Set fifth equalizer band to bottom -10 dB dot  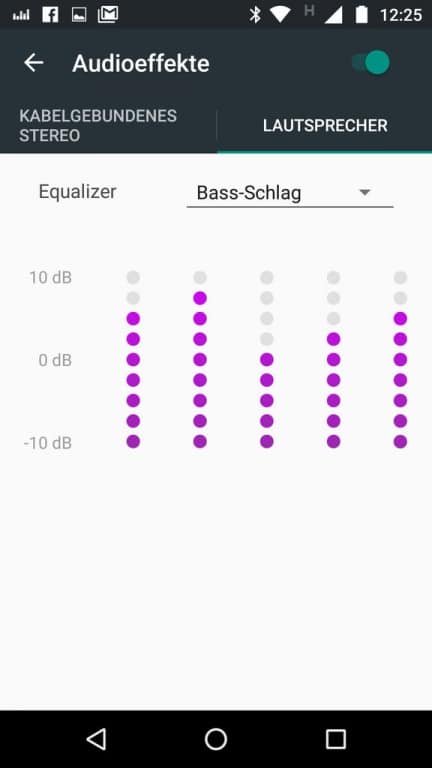[400, 442]
